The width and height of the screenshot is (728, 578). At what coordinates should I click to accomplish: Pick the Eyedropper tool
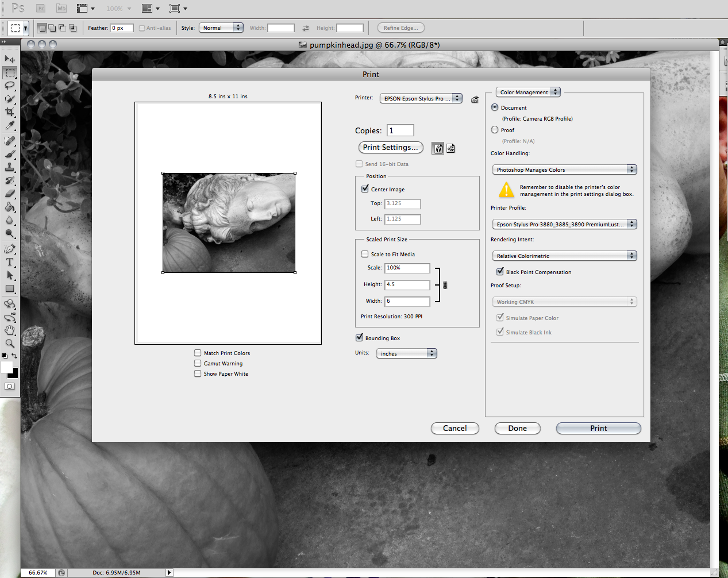click(10, 126)
